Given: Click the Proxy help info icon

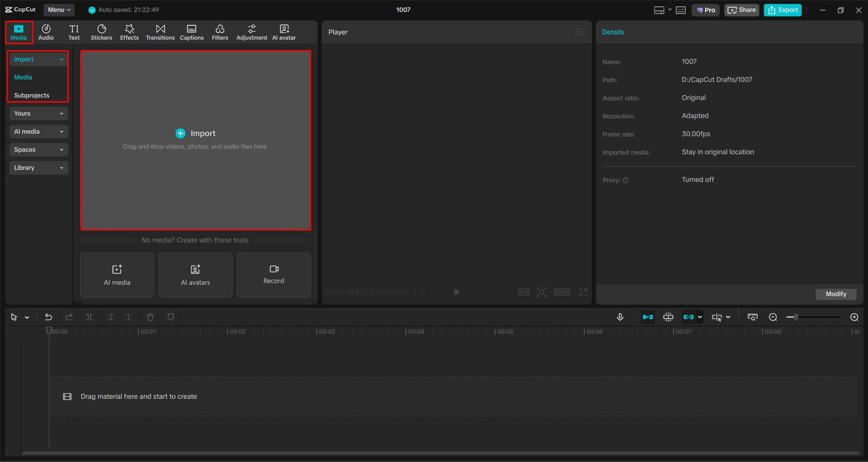Looking at the screenshot, I should [626, 180].
